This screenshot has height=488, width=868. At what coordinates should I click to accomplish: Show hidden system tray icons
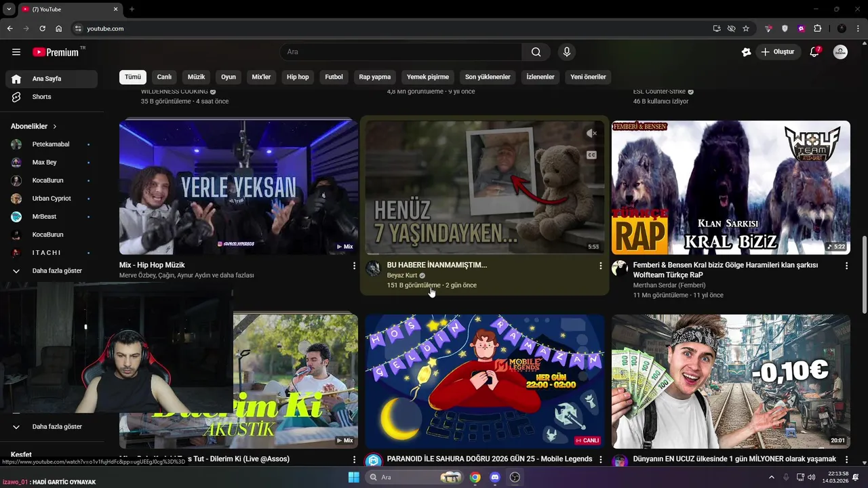(x=771, y=477)
